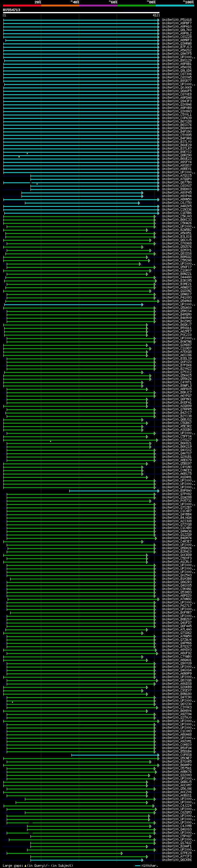The width and height of the screenshot is (197, 868).
Task: Open hit UniRef100_C0P8S8
Action: pos(177,755)
